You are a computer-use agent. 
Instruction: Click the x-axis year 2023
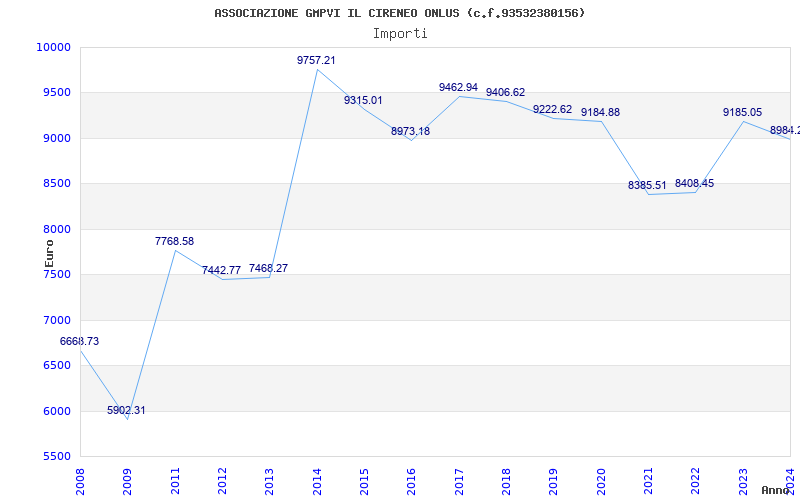click(x=743, y=482)
